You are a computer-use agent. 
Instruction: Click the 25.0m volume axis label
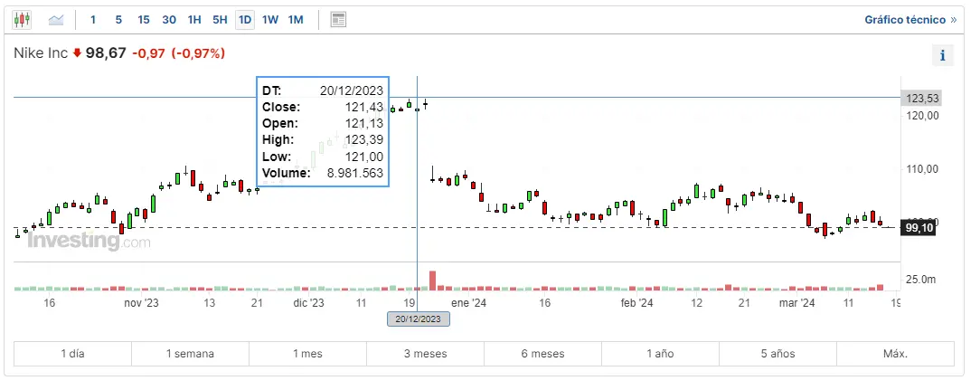pyautogui.click(x=921, y=280)
